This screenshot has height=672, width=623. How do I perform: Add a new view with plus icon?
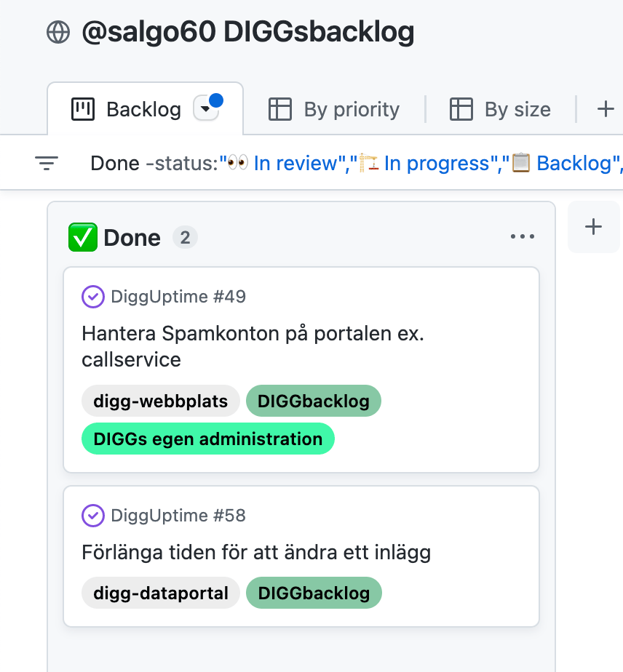[605, 109]
